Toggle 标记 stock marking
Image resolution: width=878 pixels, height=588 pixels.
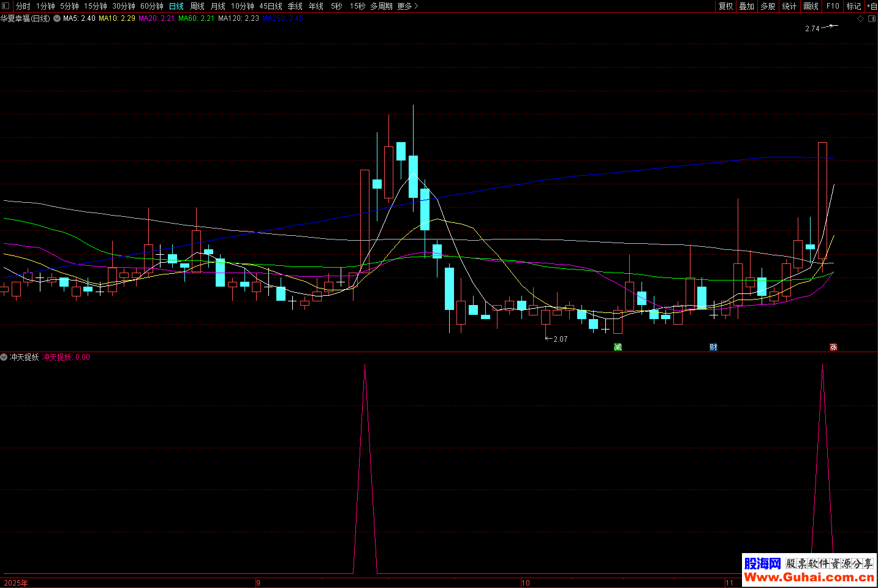853,6
